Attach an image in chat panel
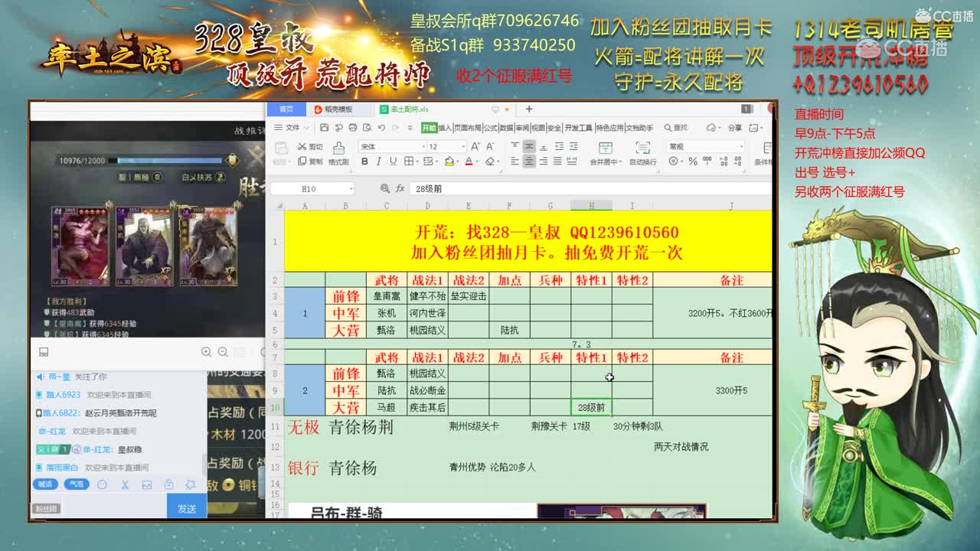980x551 pixels. [147, 484]
